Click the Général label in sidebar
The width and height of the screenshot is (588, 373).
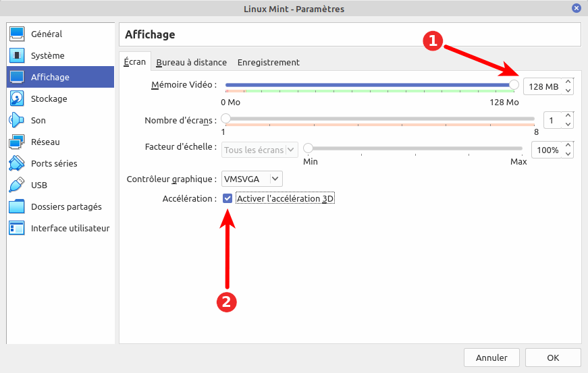[47, 34]
